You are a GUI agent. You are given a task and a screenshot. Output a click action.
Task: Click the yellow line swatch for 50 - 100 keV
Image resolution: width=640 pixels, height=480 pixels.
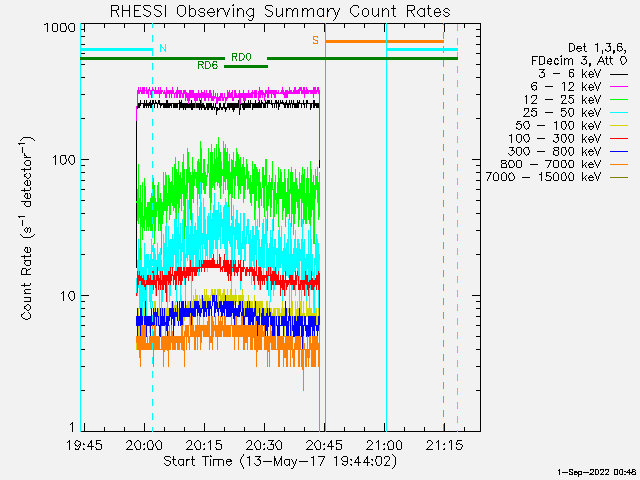point(619,126)
